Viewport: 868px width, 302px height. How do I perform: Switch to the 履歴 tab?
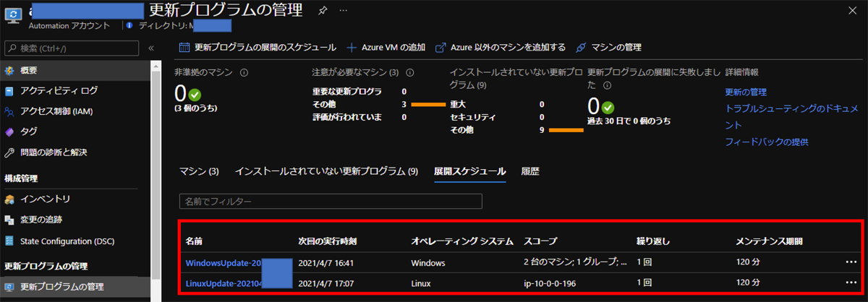tap(530, 172)
